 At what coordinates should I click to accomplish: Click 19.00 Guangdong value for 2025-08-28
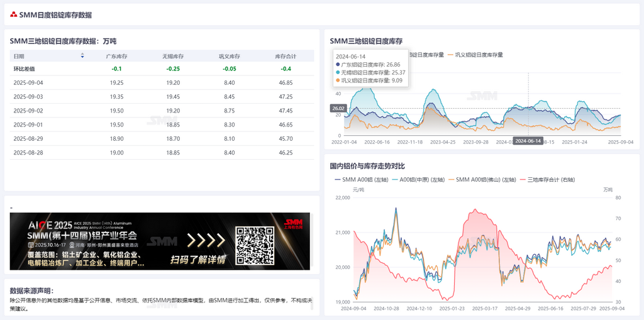pos(117,152)
